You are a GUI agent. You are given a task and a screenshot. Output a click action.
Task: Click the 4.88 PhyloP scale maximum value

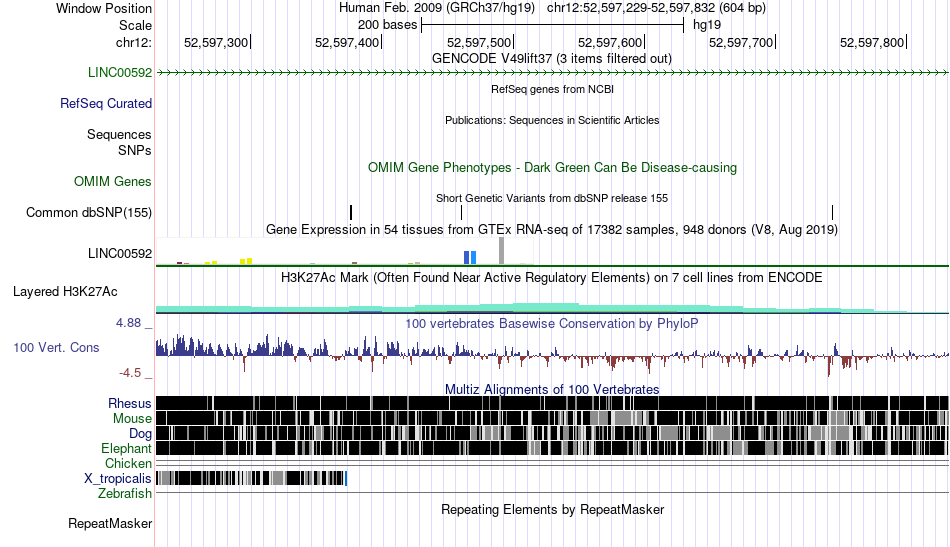(128, 323)
